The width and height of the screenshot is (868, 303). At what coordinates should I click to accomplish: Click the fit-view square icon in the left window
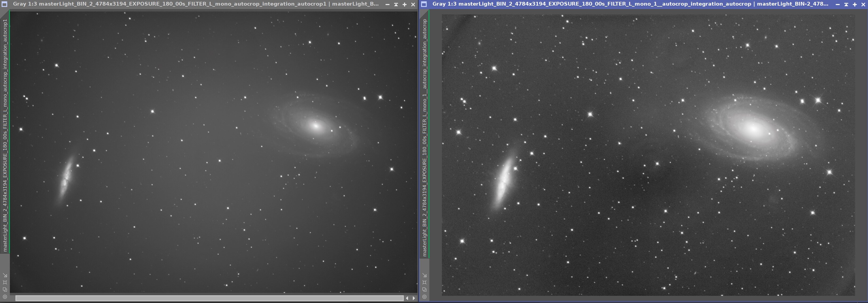[5, 282]
